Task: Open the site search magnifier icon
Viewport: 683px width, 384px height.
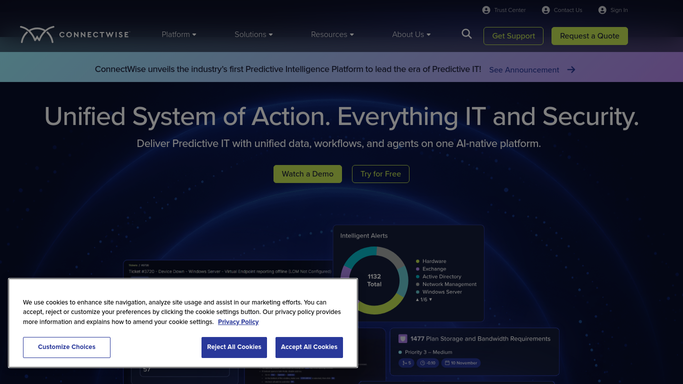Action: tap(467, 34)
